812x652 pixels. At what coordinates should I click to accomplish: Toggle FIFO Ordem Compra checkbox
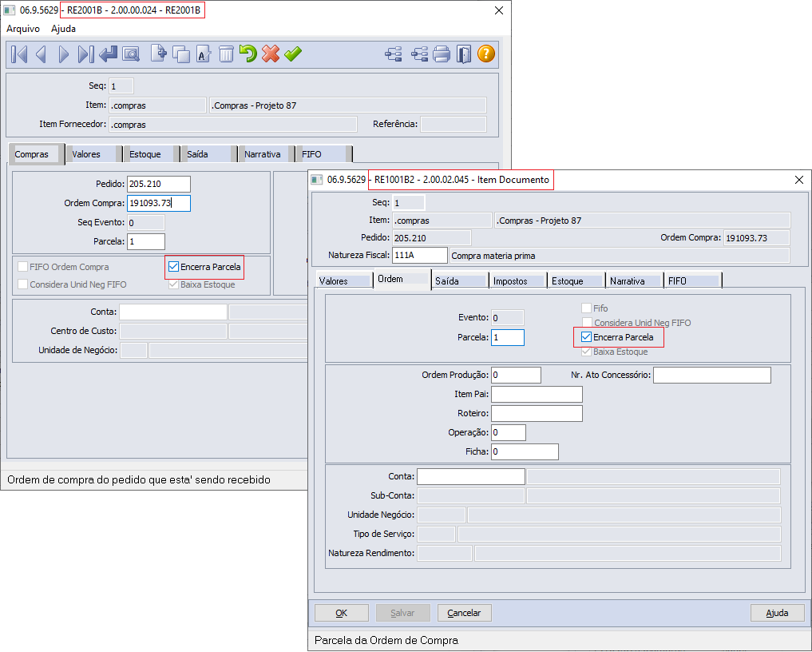[x=23, y=267]
